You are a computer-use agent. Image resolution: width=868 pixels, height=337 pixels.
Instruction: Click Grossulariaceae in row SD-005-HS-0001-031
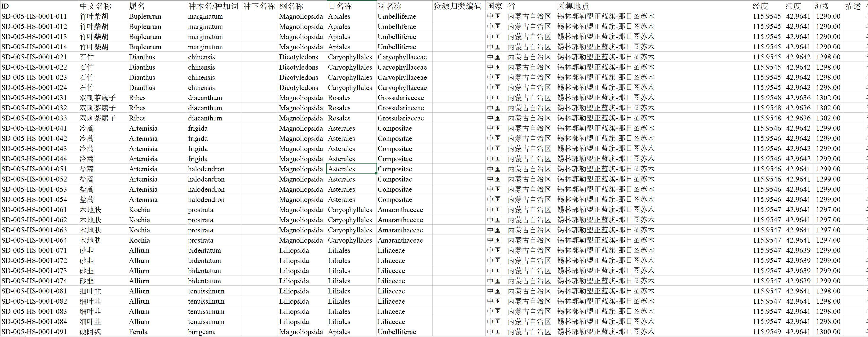tap(401, 98)
